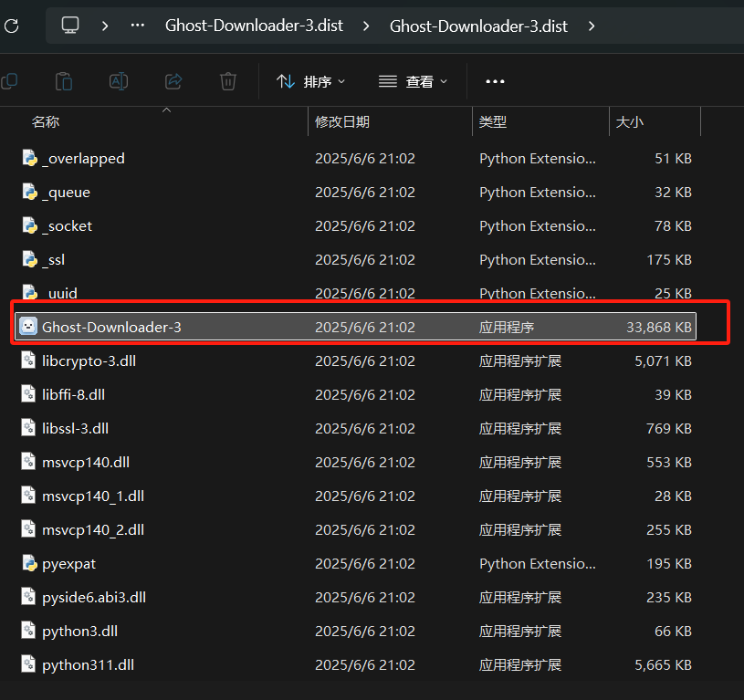Click the Share icon in the toolbar
The width and height of the screenshot is (744, 700).
(x=173, y=81)
